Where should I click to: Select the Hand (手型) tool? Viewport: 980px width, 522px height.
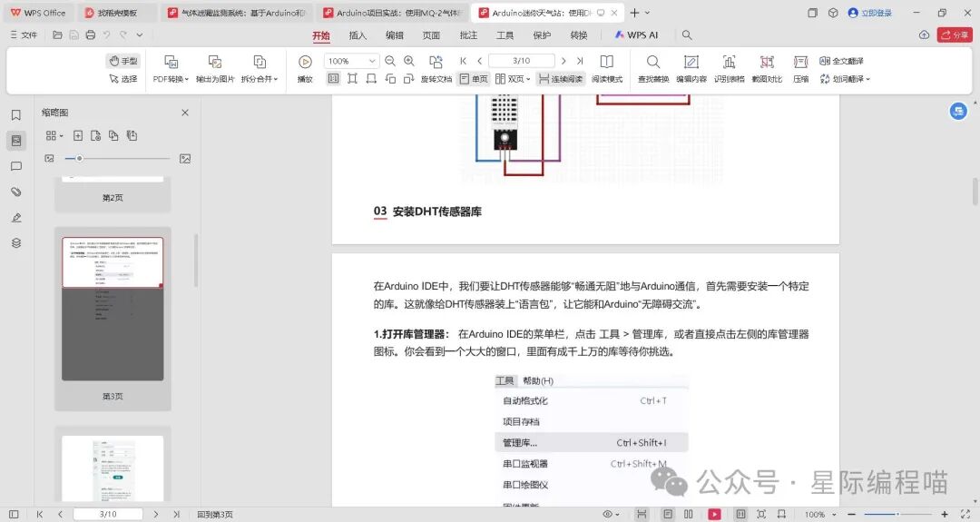point(123,61)
